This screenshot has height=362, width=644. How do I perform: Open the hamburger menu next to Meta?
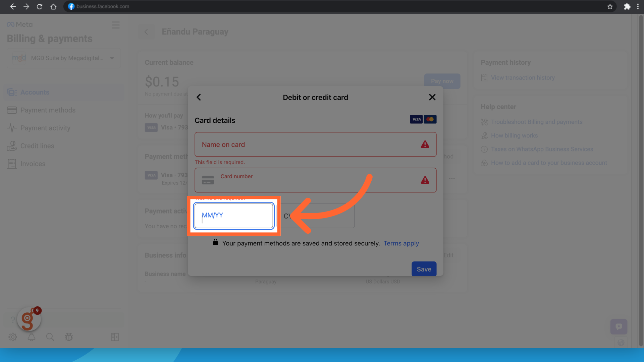pos(116,25)
